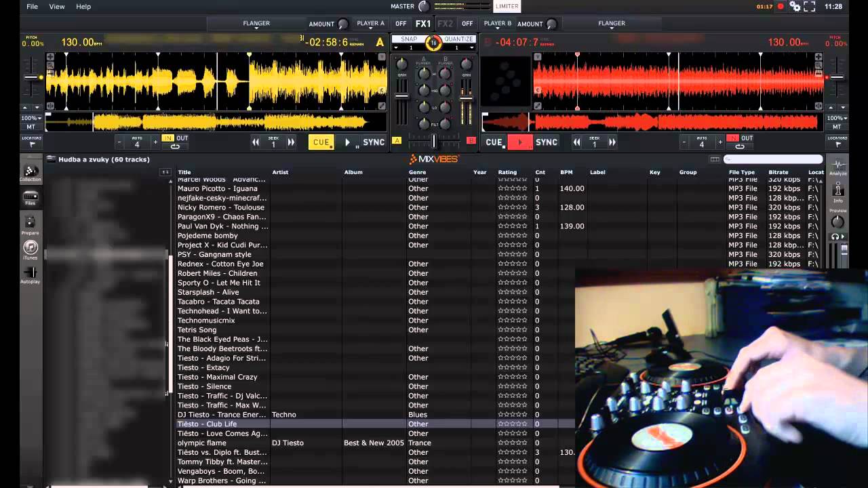The width and height of the screenshot is (868, 488).
Task: Set deck A loop IN point
Action: 167,138
